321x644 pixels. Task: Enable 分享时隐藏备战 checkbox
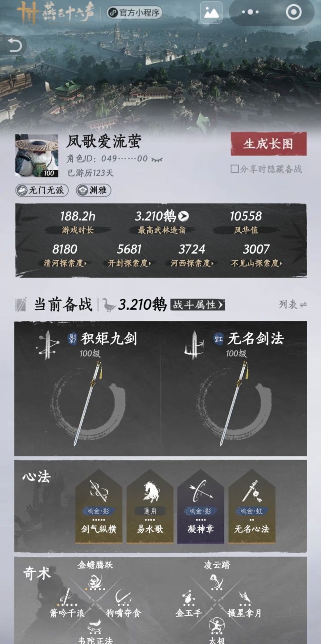coord(234,169)
